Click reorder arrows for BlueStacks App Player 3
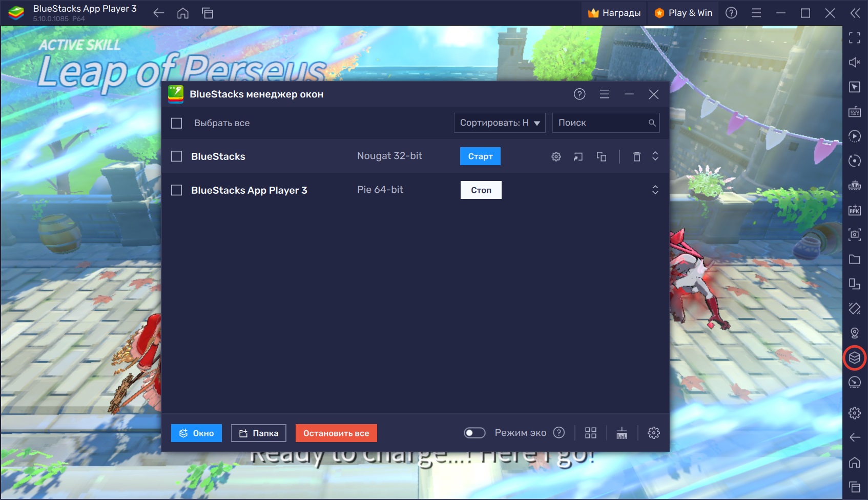 coord(655,190)
